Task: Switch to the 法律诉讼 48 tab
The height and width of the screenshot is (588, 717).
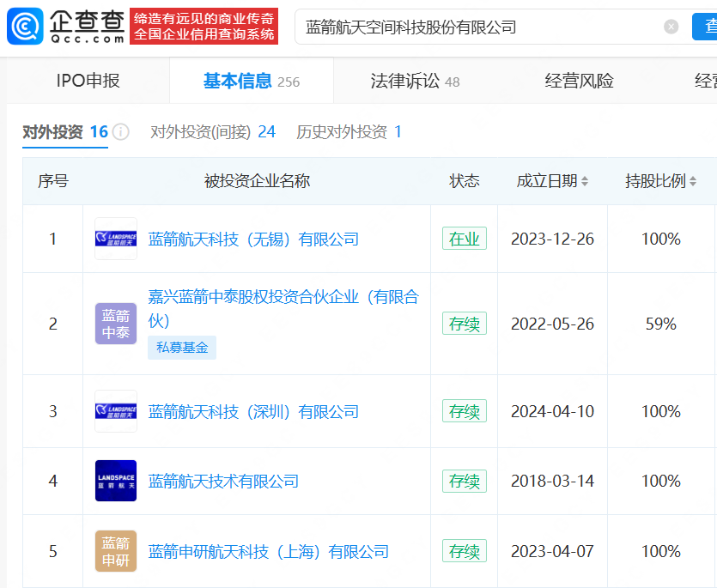Action: click(x=416, y=81)
